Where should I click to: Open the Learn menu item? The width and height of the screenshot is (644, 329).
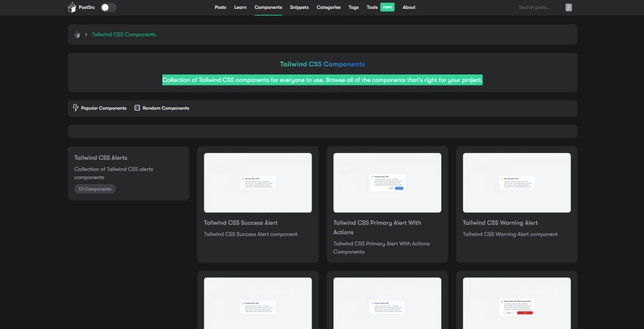(x=240, y=7)
